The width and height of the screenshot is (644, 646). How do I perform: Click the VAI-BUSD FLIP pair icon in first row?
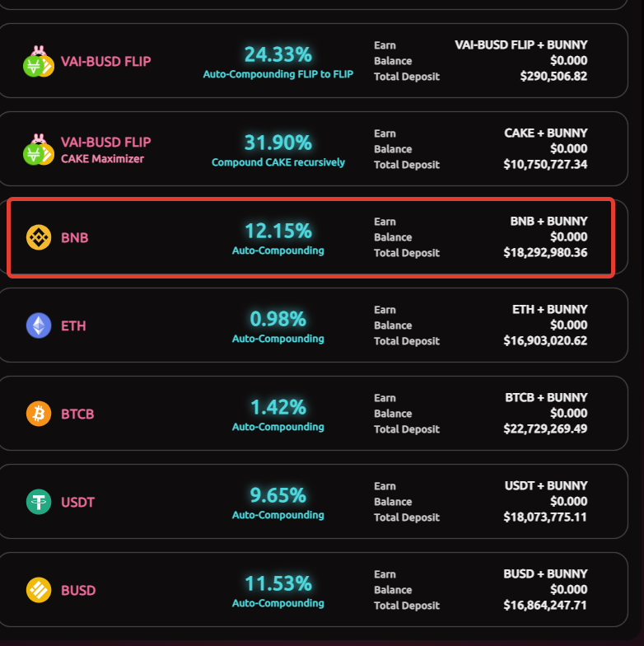(39, 61)
